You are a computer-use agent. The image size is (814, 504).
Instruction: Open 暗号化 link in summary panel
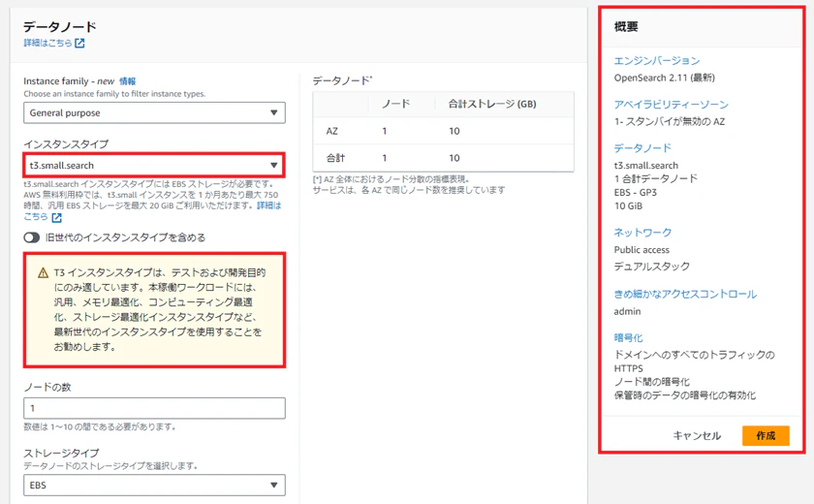coord(628,337)
